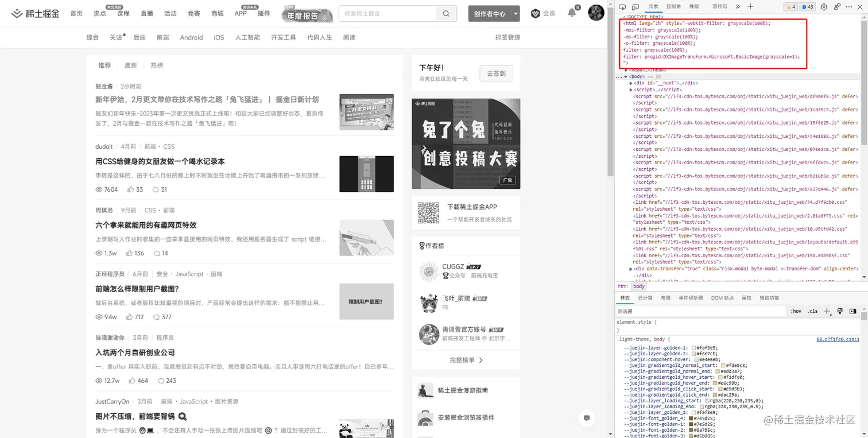
Task: Click the 稀土掘金 logo
Action: tap(35, 13)
